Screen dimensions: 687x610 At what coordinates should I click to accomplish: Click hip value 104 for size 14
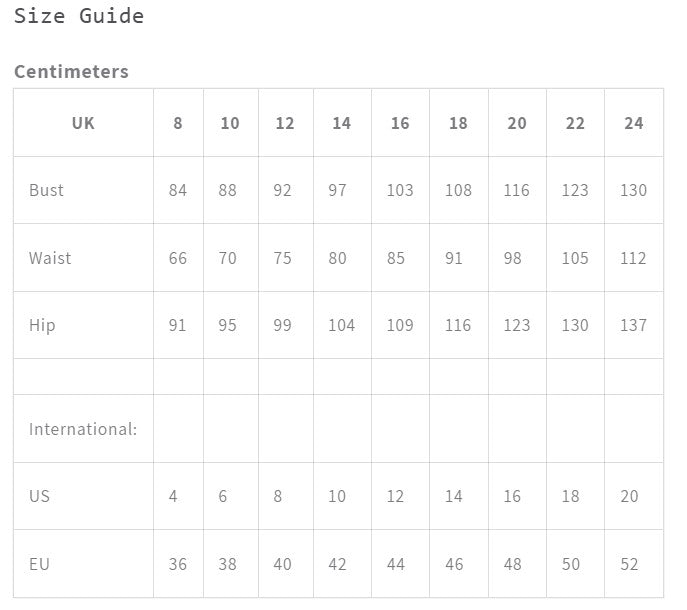[x=341, y=325]
